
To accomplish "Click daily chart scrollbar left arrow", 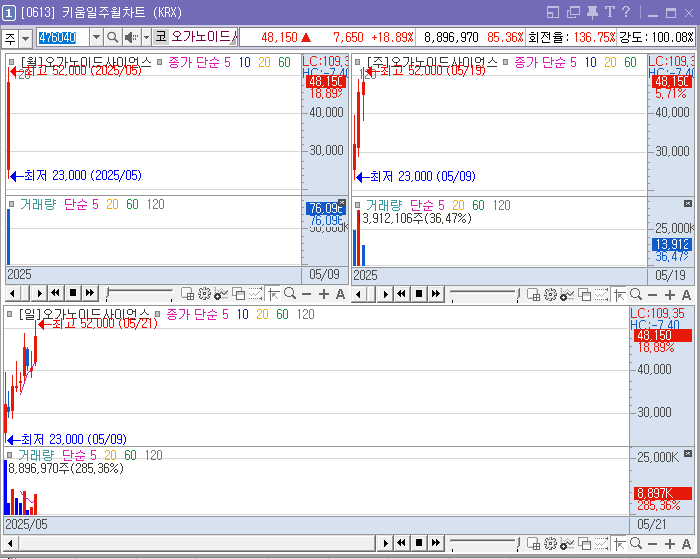I will (10, 543).
